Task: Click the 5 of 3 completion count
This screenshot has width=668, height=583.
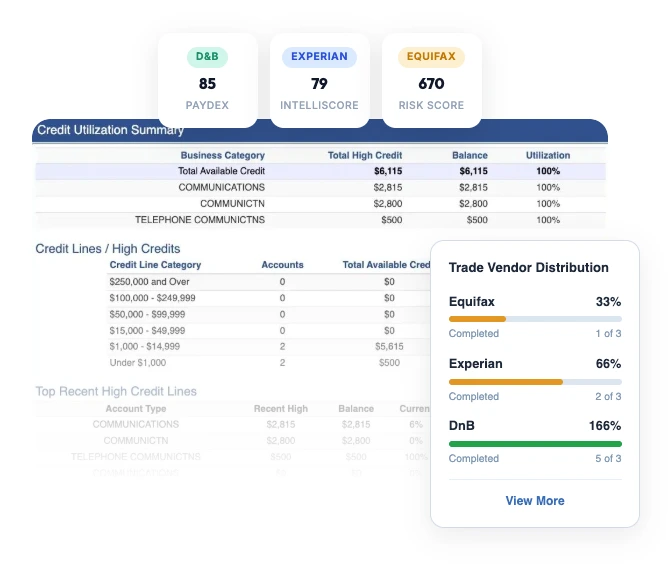Action: pyautogui.click(x=608, y=459)
